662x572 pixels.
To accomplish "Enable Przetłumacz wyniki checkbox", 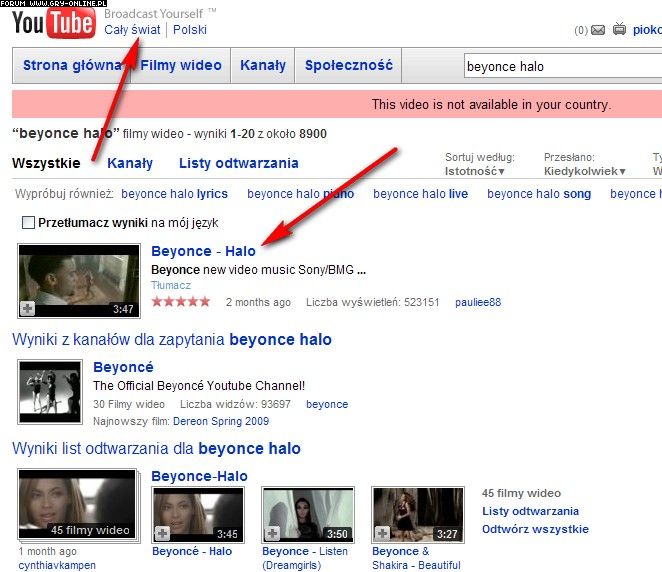I will click(x=28, y=223).
